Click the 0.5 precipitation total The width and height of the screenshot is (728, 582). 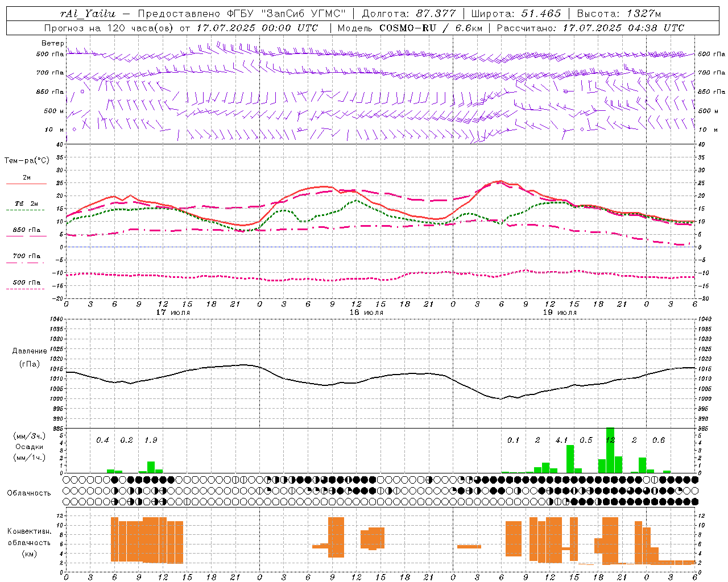(586, 440)
